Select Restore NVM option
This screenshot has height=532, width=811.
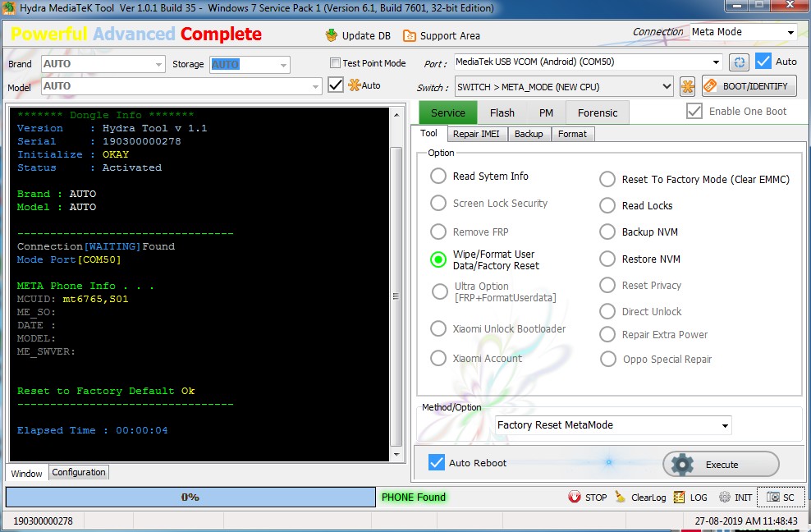pyautogui.click(x=607, y=259)
